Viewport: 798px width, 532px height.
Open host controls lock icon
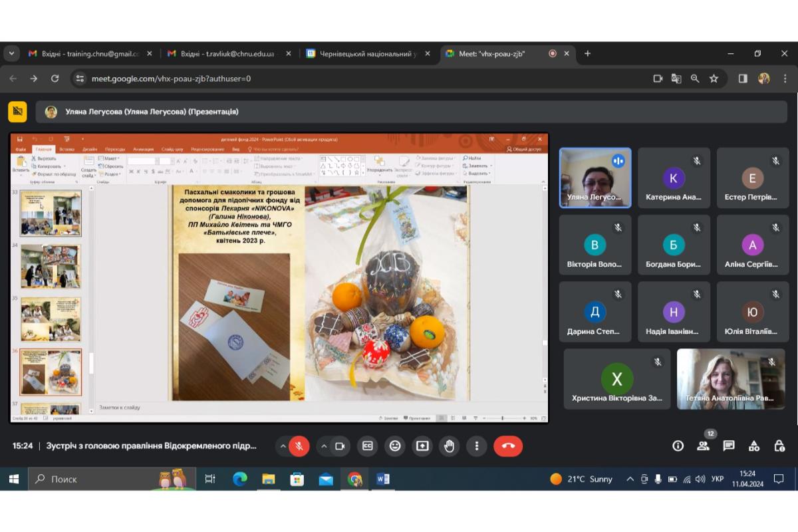779,446
